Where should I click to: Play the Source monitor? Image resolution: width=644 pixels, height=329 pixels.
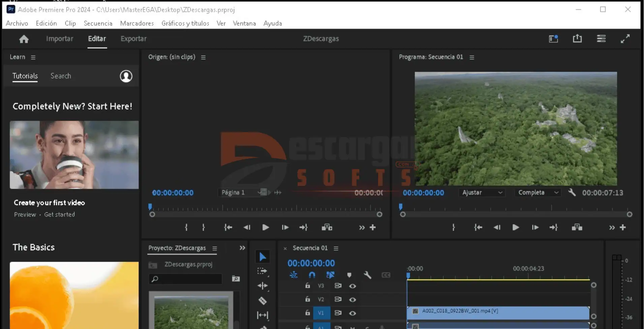(x=266, y=228)
